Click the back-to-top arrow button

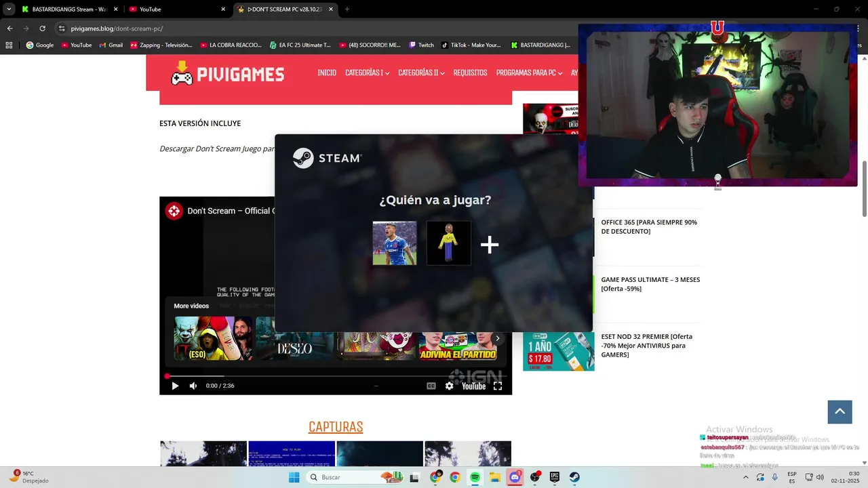pos(840,411)
